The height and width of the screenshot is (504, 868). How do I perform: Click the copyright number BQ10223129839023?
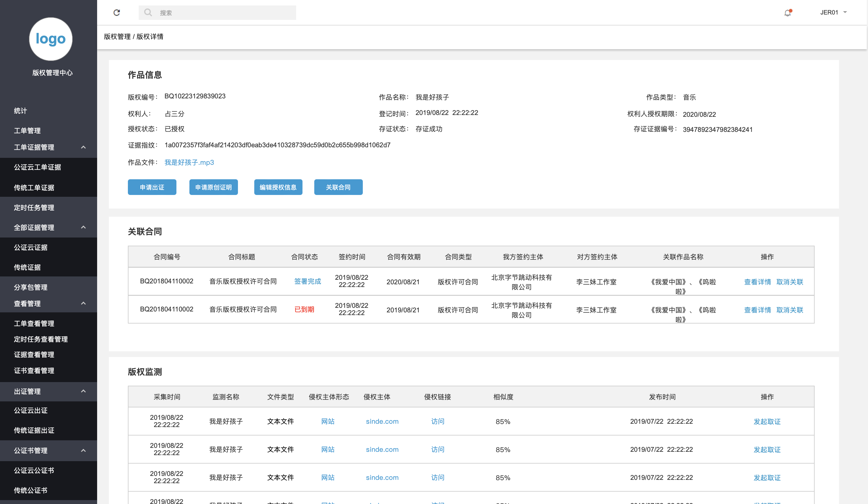195,96
